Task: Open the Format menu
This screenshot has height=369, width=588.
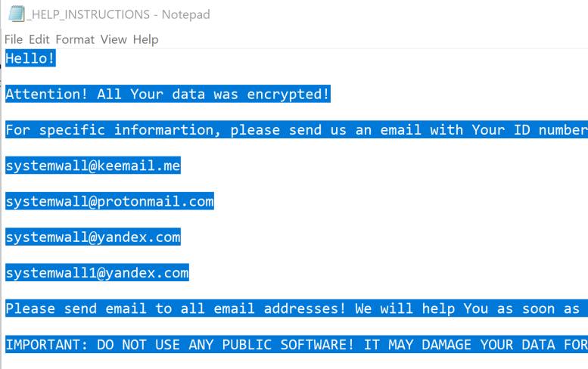Action: [74, 39]
